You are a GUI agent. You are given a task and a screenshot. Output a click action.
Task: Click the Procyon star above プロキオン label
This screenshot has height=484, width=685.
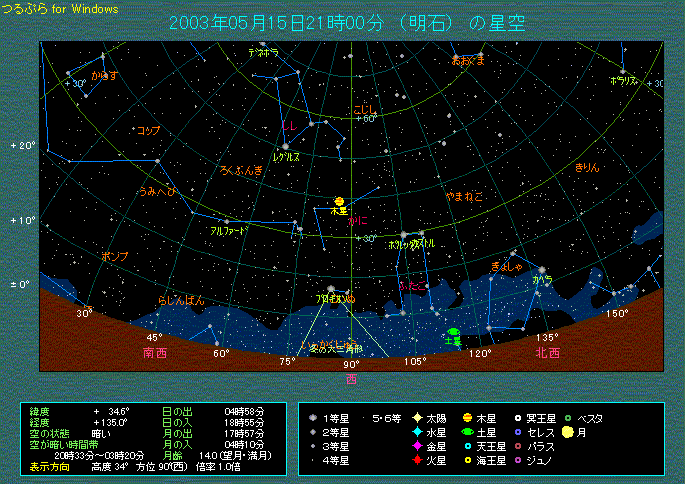[331, 289]
